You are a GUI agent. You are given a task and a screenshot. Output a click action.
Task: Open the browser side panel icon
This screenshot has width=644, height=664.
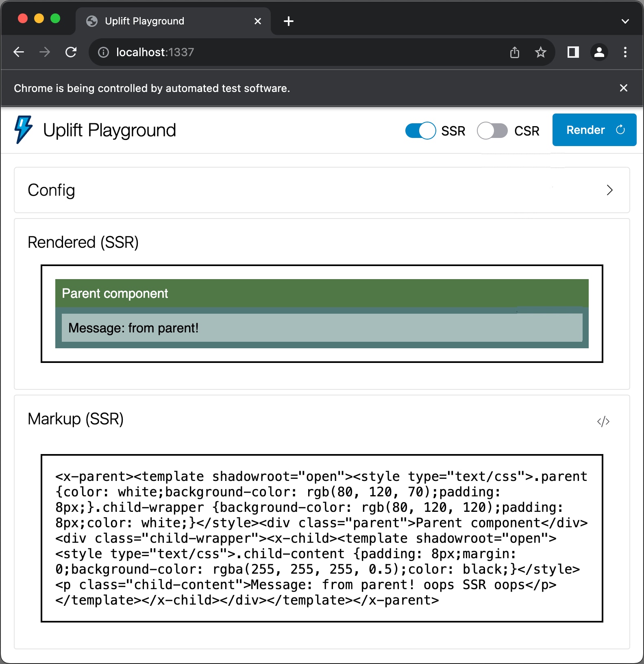[x=573, y=52]
